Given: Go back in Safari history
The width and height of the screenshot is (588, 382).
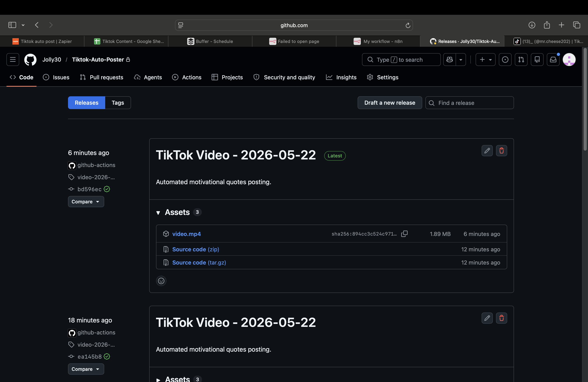Looking at the screenshot, I should (x=37, y=25).
